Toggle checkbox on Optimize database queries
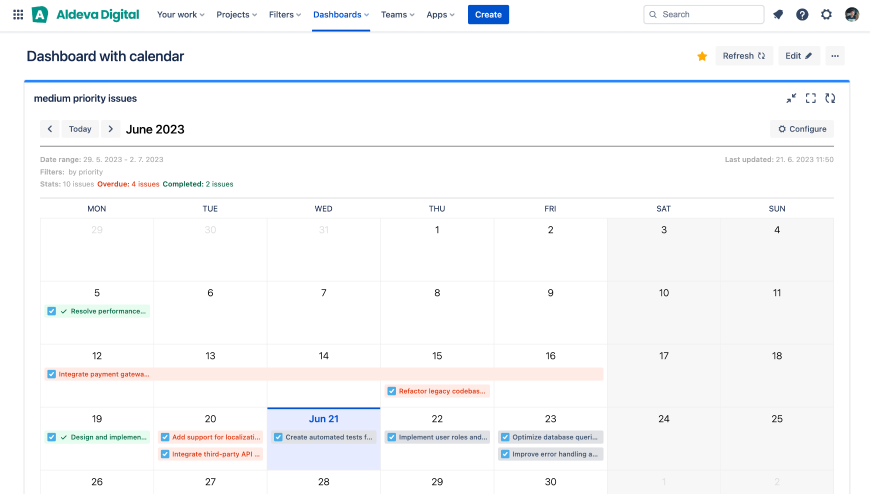Image resolution: width=870 pixels, height=494 pixels. [505, 437]
